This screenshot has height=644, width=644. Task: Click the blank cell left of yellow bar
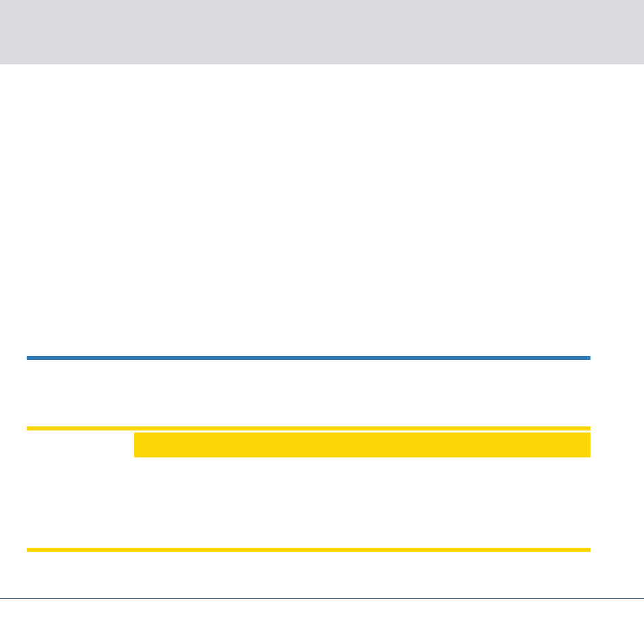tap(80, 445)
